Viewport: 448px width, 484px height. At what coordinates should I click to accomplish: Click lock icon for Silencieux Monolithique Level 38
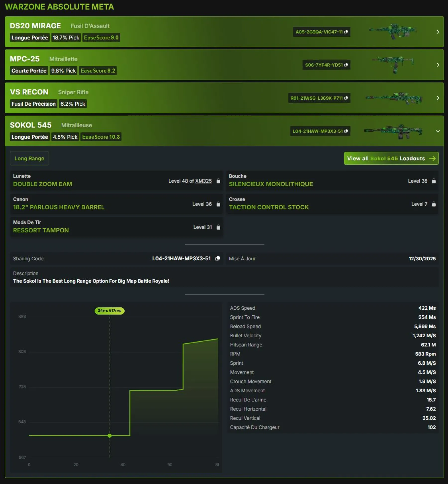coord(434,181)
